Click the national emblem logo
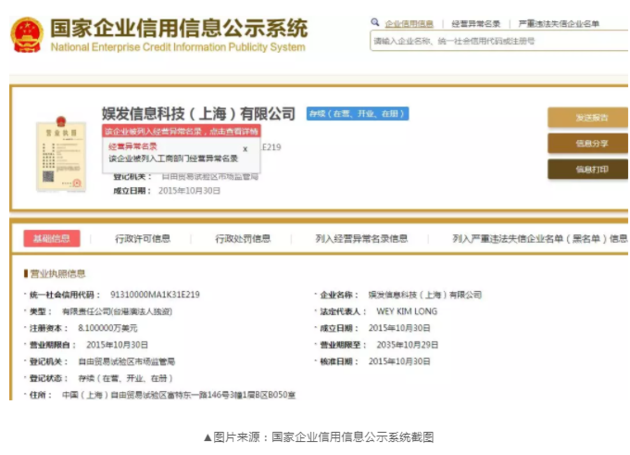The width and height of the screenshot is (630, 455). (27, 35)
